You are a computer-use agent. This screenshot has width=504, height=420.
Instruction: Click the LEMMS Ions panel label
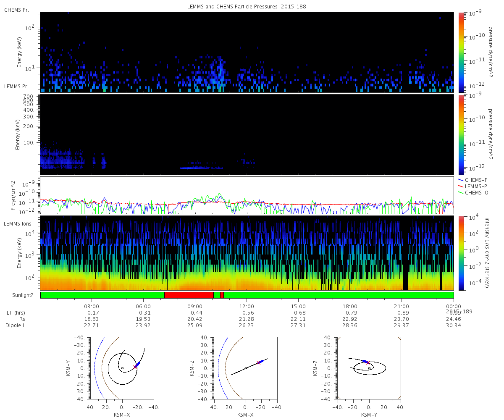pos(17,223)
